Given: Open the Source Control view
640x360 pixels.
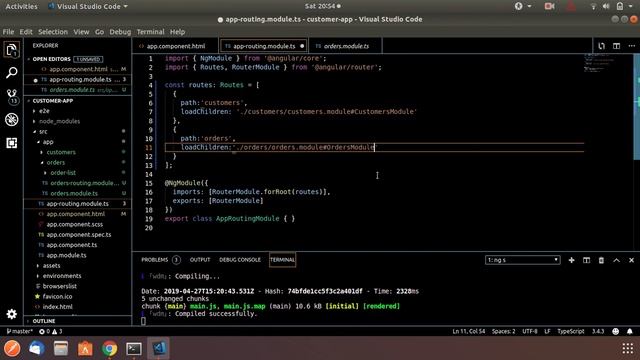Looking at the screenshot, I should [x=11, y=96].
